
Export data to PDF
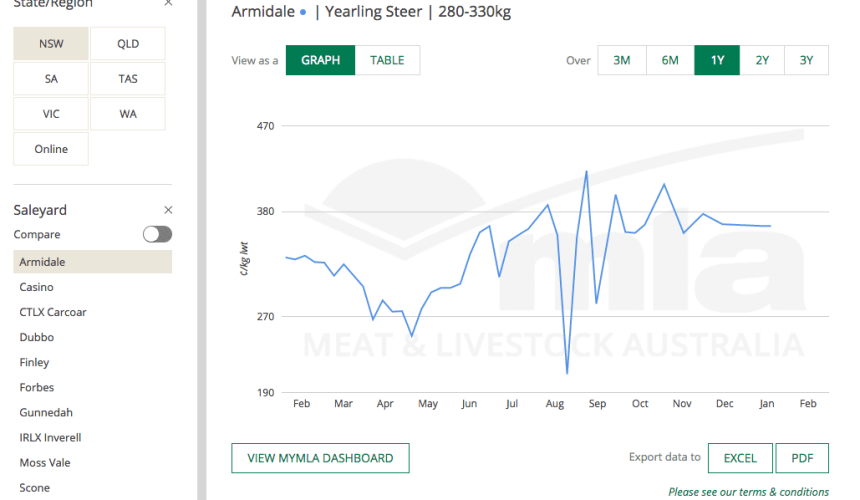802,458
